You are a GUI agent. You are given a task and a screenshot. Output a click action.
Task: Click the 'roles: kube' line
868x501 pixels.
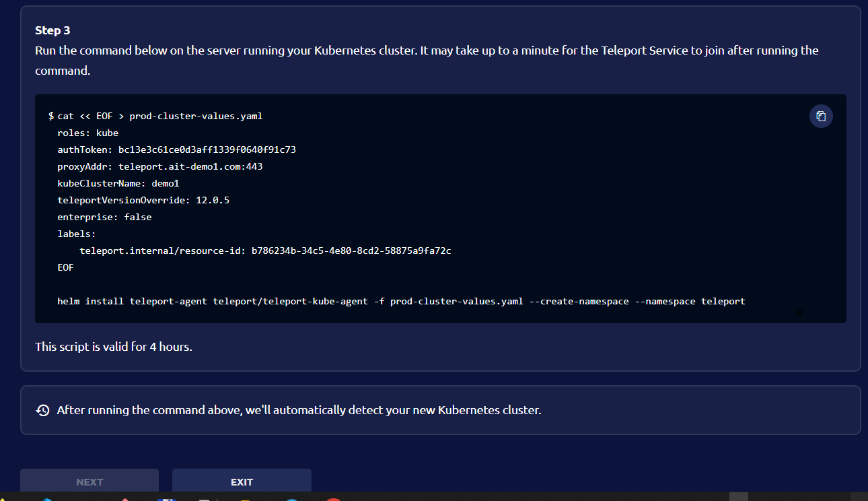point(87,133)
